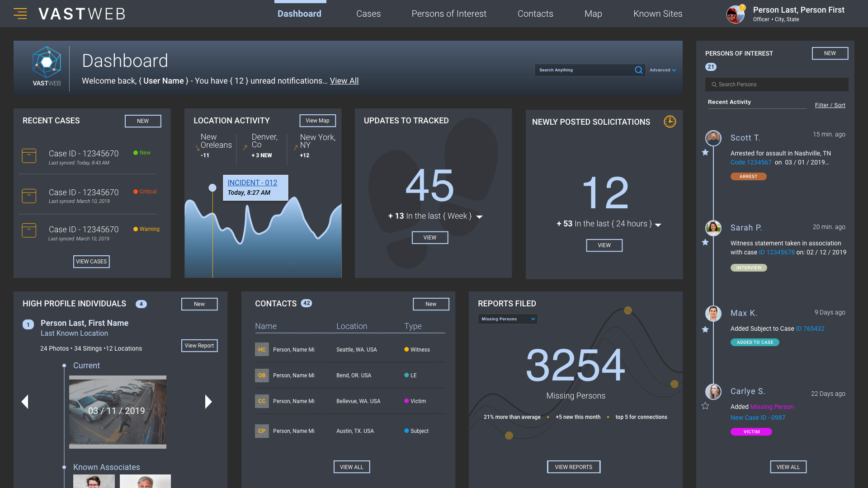Click the VIEW CASES button
Viewport: 868px width, 488px height.
click(91, 262)
